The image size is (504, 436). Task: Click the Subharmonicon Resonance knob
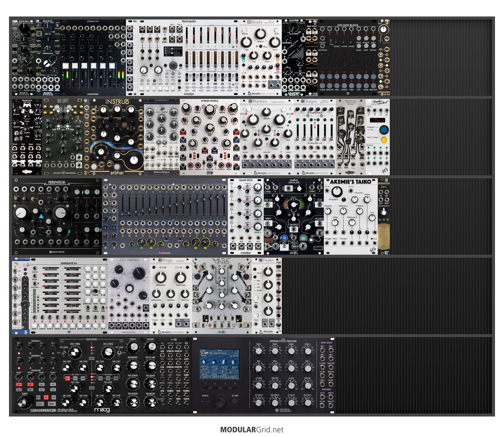click(133, 366)
